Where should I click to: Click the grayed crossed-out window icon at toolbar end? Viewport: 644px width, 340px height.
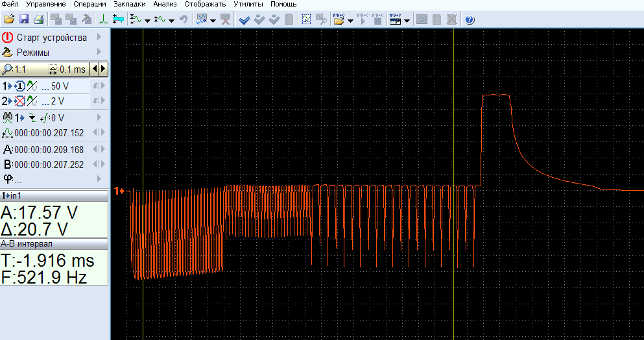[x=452, y=19]
